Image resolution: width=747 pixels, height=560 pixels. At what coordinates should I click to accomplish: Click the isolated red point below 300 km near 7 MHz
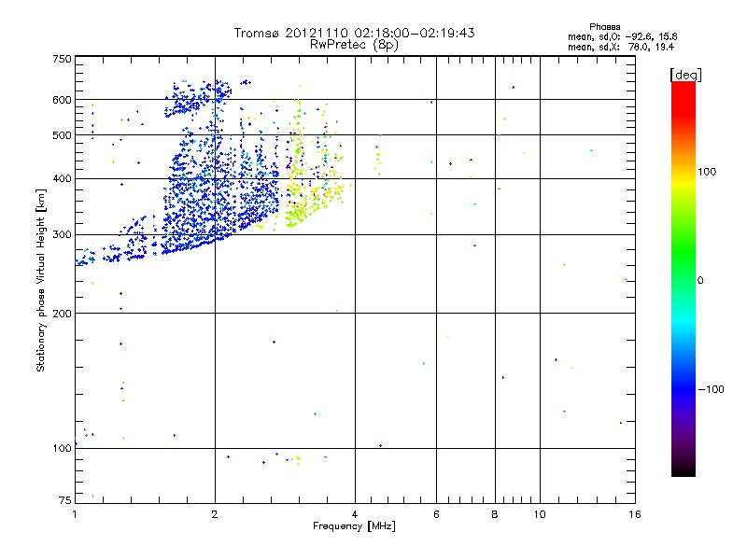click(474, 245)
